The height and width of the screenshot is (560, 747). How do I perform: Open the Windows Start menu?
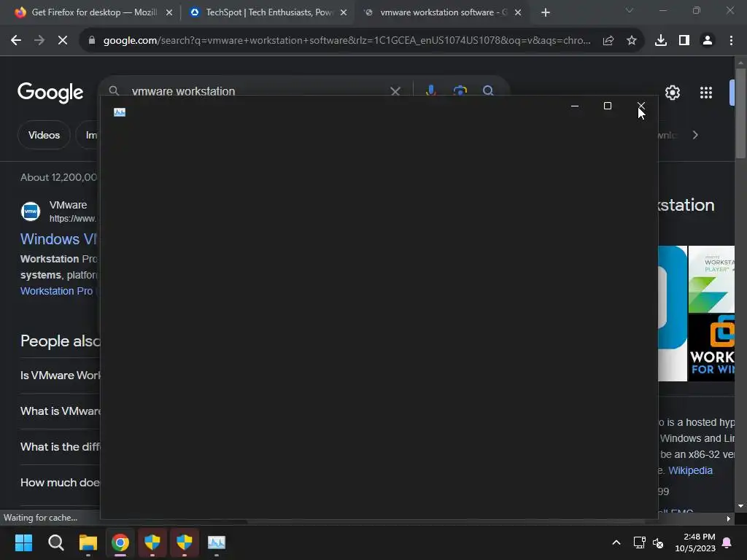(23, 542)
